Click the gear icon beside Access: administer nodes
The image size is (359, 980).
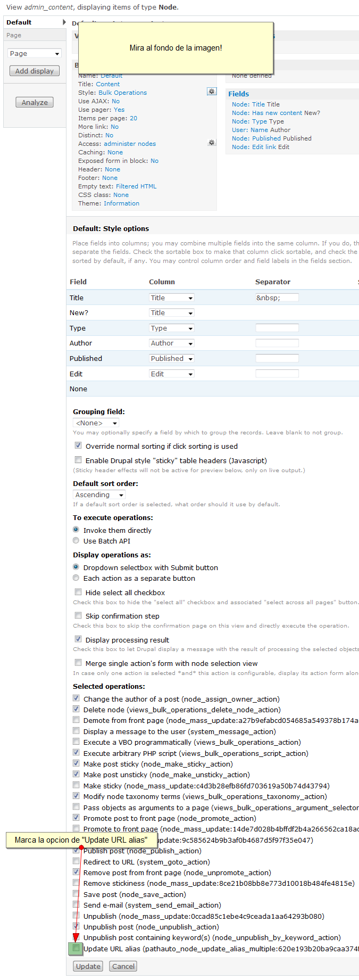[212, 143]
